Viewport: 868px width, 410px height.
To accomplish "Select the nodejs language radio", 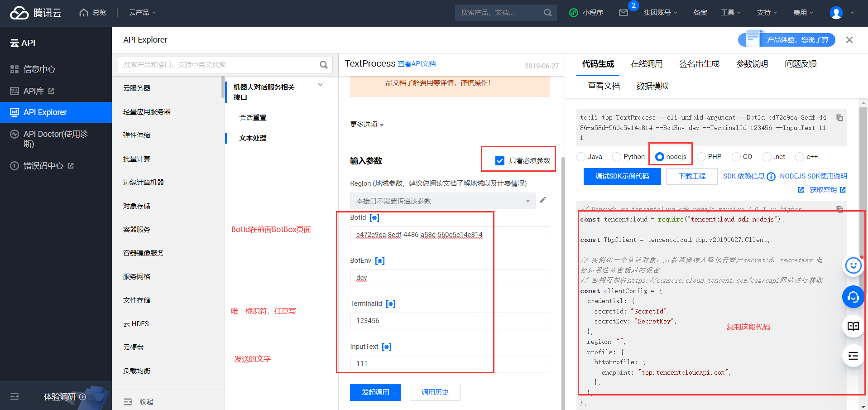I will pos(660,157).
